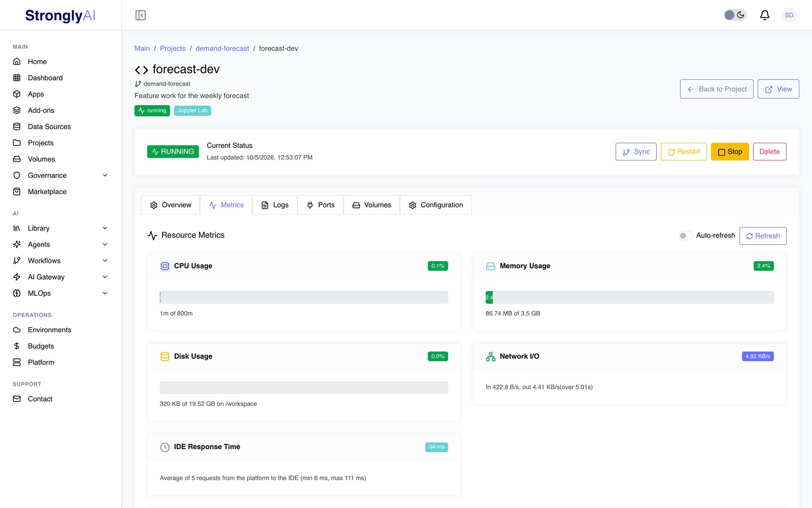The width and height of the screenshot is (812, 508).
Task: Click the Disk Usage database icon
Action: coord(165,357)
